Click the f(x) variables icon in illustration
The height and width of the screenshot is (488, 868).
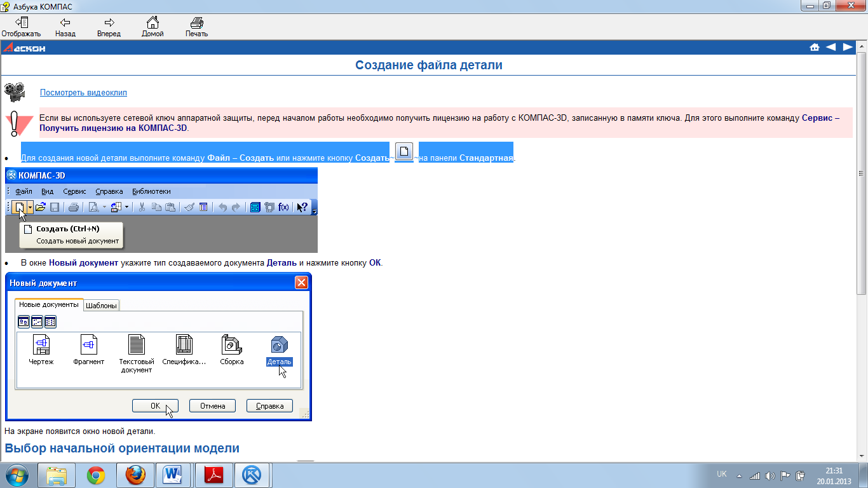(283, 207)
